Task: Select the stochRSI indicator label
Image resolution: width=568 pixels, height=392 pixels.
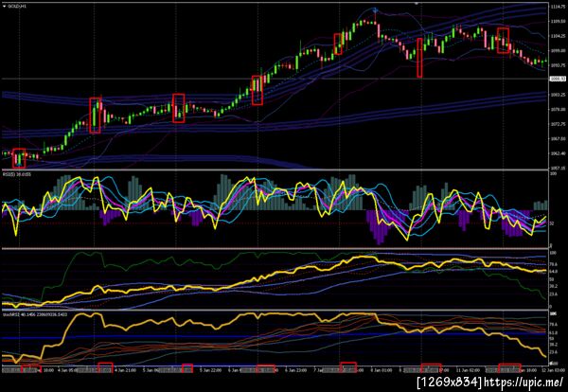Action: tap(34, 314)
